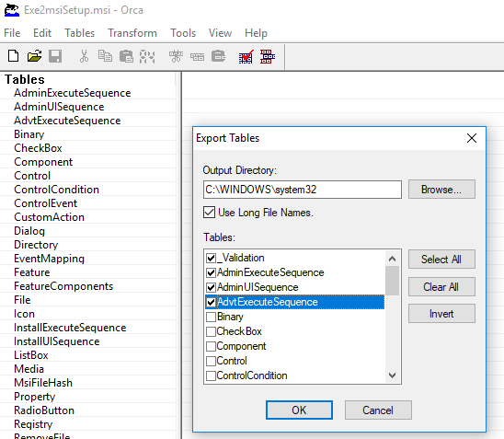
Task: Click the Output Directory text field
Action: [303, 189]
